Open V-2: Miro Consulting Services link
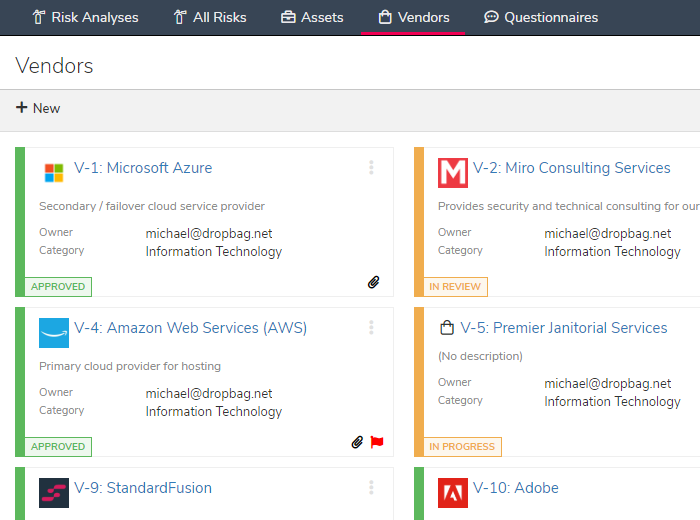Screen dimensions: 700x520 [571, 168]
